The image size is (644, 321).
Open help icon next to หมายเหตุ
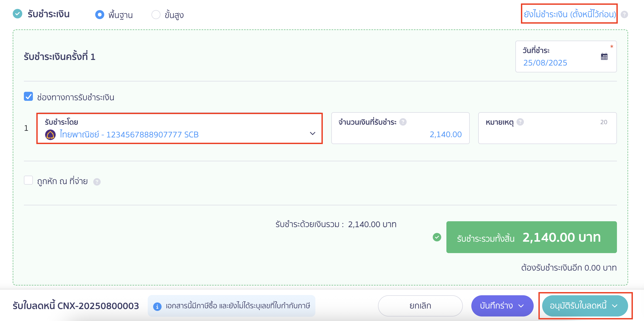coord(520,122)
